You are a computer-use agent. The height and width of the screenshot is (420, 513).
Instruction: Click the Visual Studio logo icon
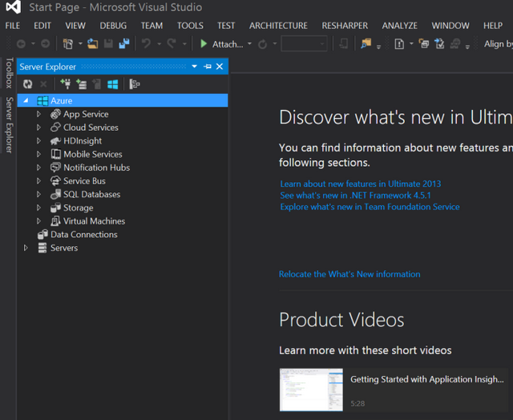(14, 7)
